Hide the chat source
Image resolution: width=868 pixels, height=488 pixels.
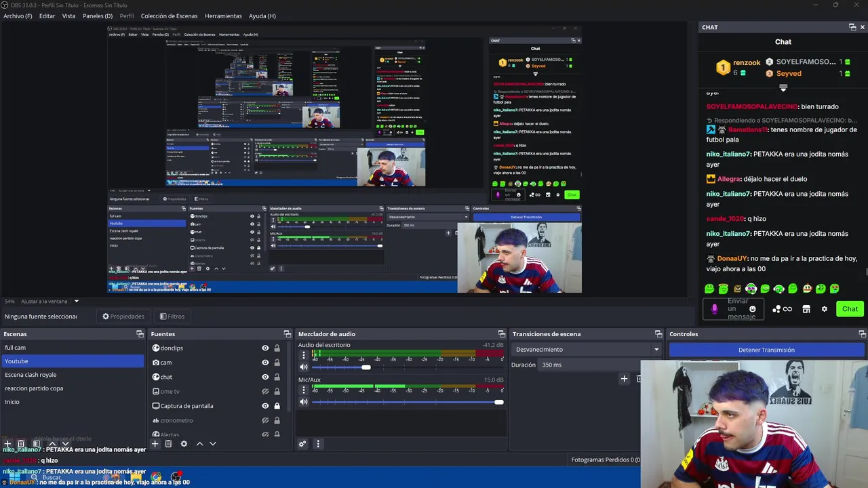[x=265, y=377]
